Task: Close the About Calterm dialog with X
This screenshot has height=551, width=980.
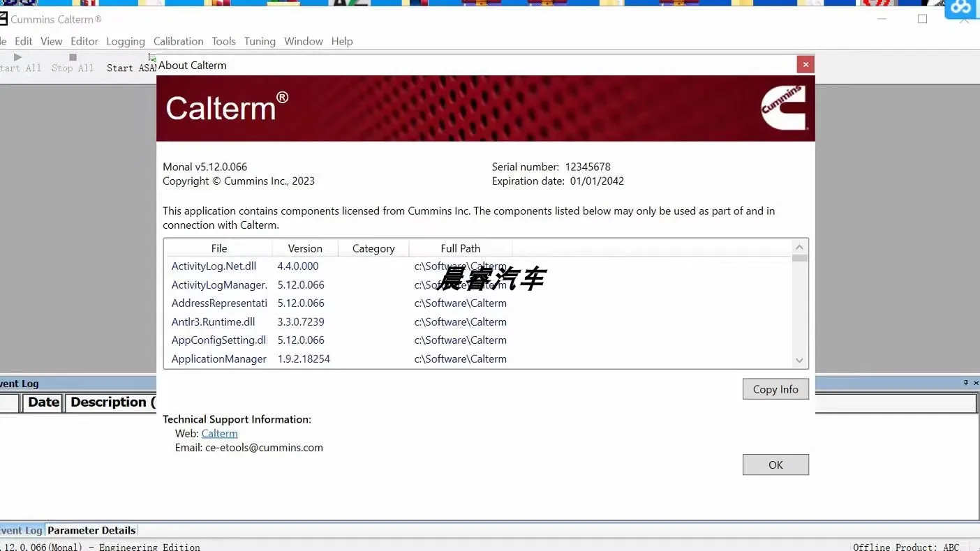Action: click(x=805, y=65)
